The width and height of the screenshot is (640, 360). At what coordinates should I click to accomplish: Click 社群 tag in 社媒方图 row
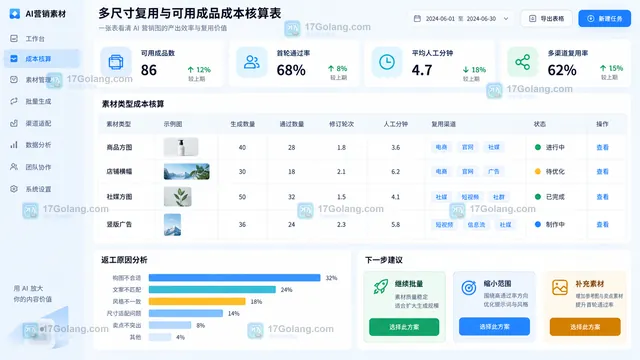click(x=499, y=197)
